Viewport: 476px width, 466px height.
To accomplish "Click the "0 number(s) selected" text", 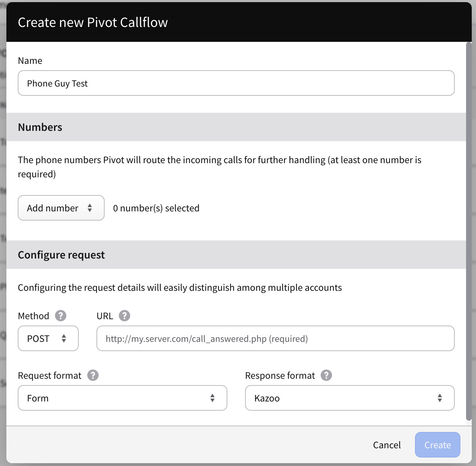I will (x=156, y=208).
